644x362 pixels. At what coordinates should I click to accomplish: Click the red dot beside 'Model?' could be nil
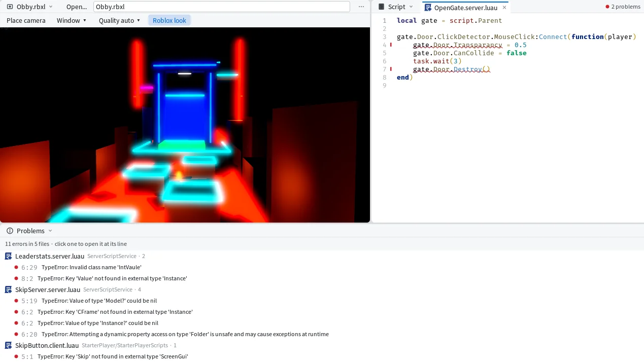(x=16, y=301)
